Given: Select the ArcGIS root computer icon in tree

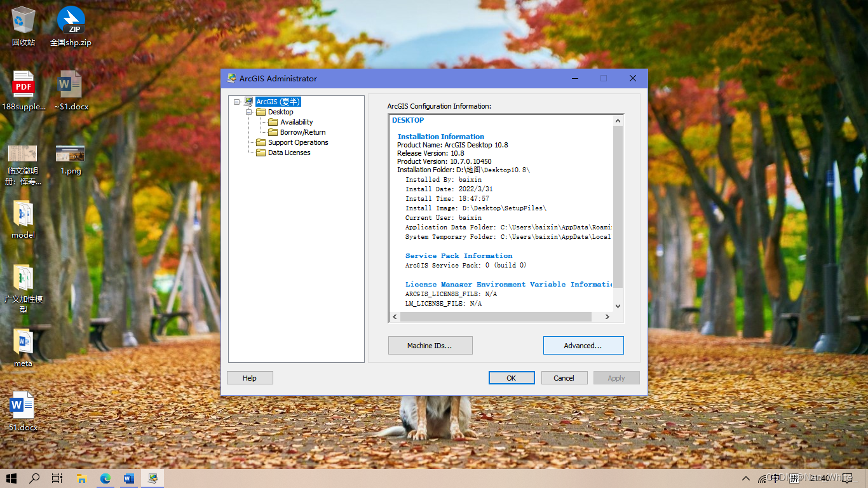Looking at the screenshot, I should pyautogui.click(x=248, y=102).
